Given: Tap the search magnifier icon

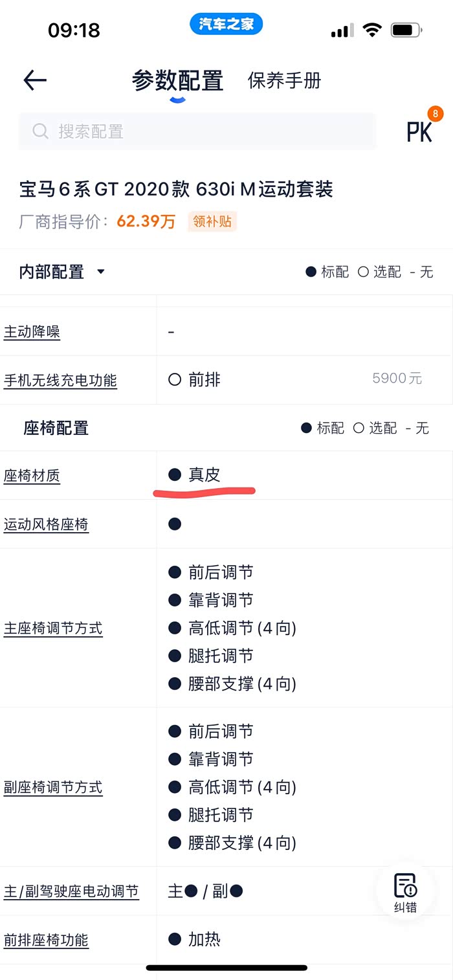Looking at the screenshot, I should pos(40,132).
